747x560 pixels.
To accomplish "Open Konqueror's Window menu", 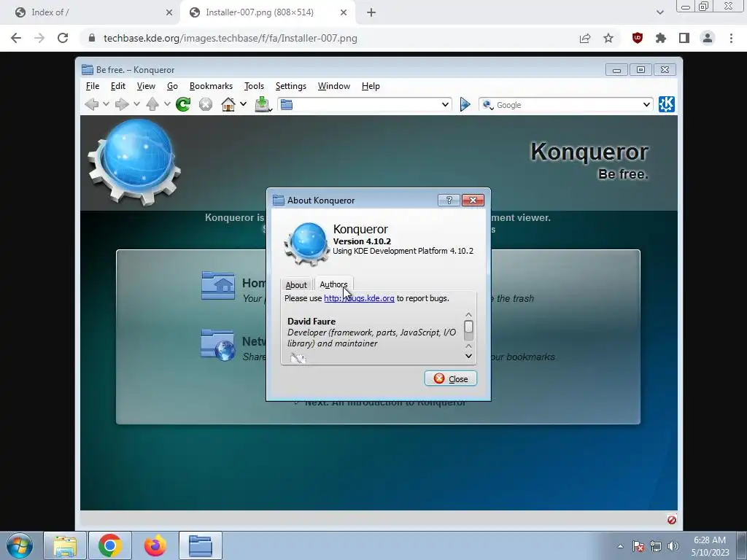I will pos(333,86).
